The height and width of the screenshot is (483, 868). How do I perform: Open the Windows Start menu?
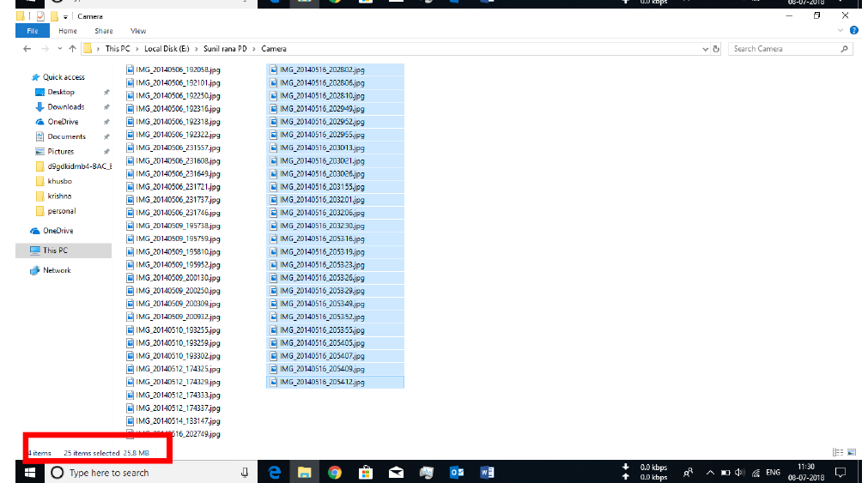tap(30, 473)
